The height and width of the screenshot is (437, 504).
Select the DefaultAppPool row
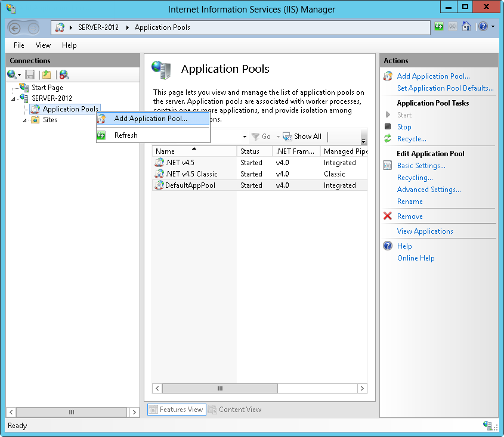[x=259, y=185]
